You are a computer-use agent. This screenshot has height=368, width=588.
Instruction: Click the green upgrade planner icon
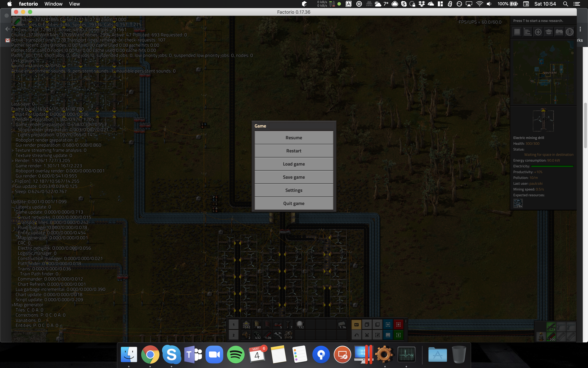[398, 335]
